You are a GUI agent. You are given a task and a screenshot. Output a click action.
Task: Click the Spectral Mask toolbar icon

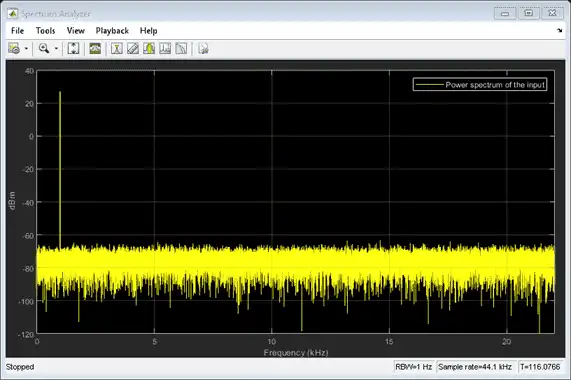tap(203, 48)
